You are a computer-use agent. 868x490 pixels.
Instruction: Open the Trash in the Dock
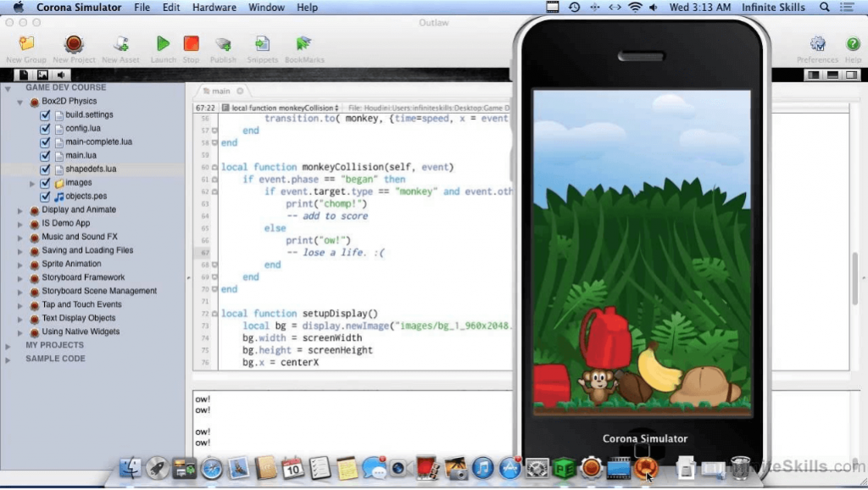(740, 469)
